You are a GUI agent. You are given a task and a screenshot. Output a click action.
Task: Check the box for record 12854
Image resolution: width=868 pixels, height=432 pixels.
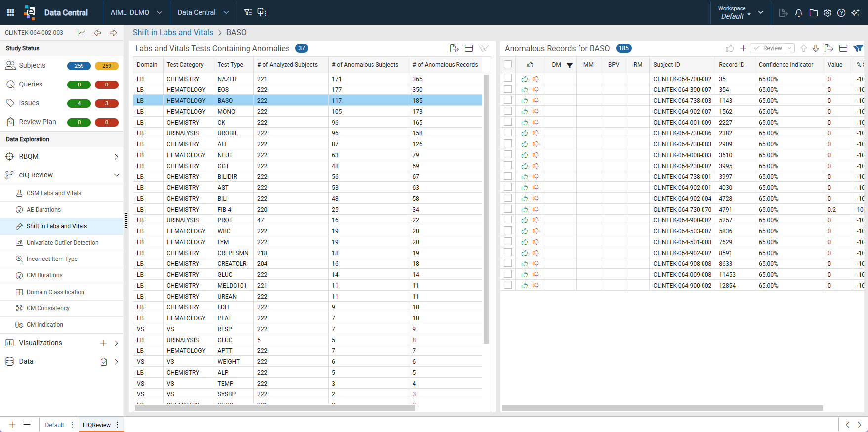(508, 285)
